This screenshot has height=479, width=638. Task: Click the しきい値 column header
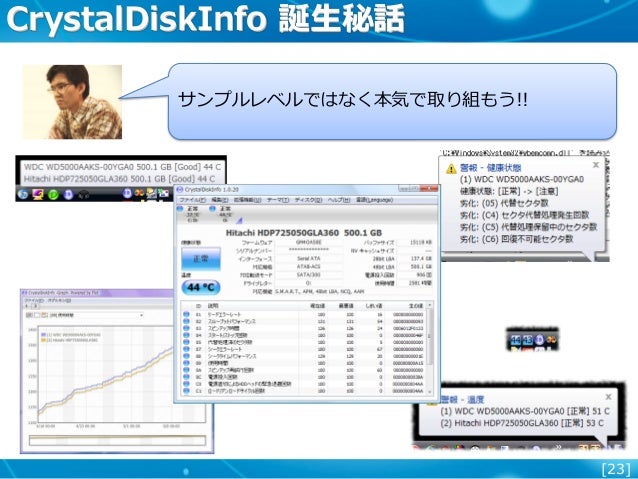pos(374,306)
